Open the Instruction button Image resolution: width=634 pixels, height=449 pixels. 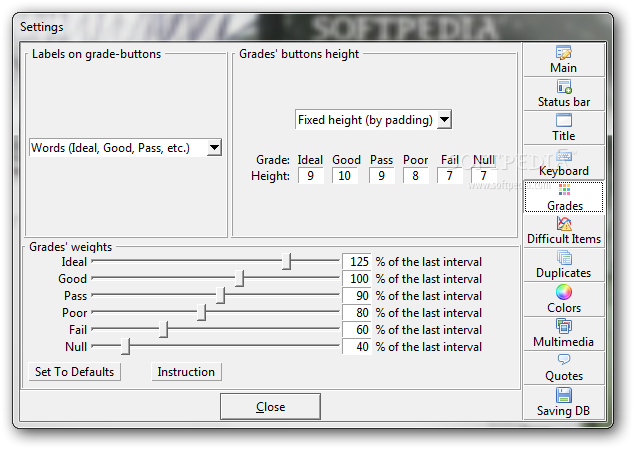[186, 372]
